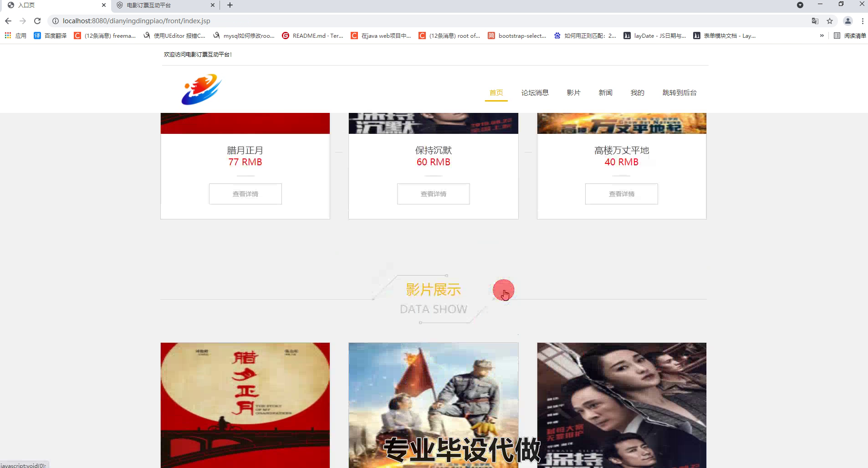This screenshot has height=468, width=868.
Task: Open 在java web项目中 bookmark
Action: 381,36
